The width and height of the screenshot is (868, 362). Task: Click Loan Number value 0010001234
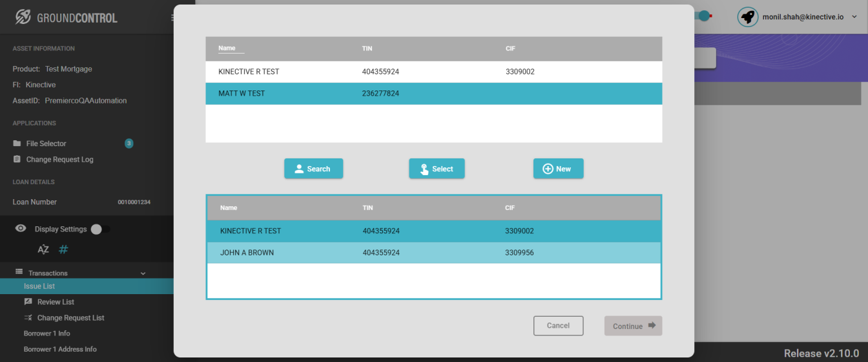134,202
